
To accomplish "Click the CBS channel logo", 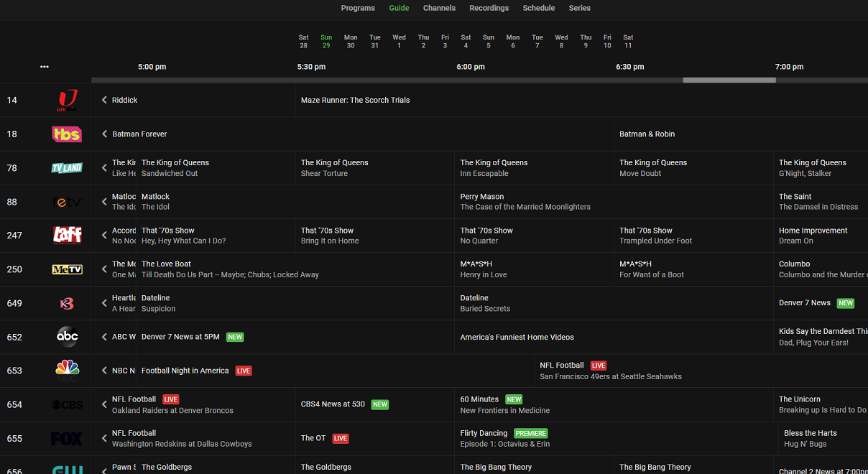I will click(x=67, y=405).
